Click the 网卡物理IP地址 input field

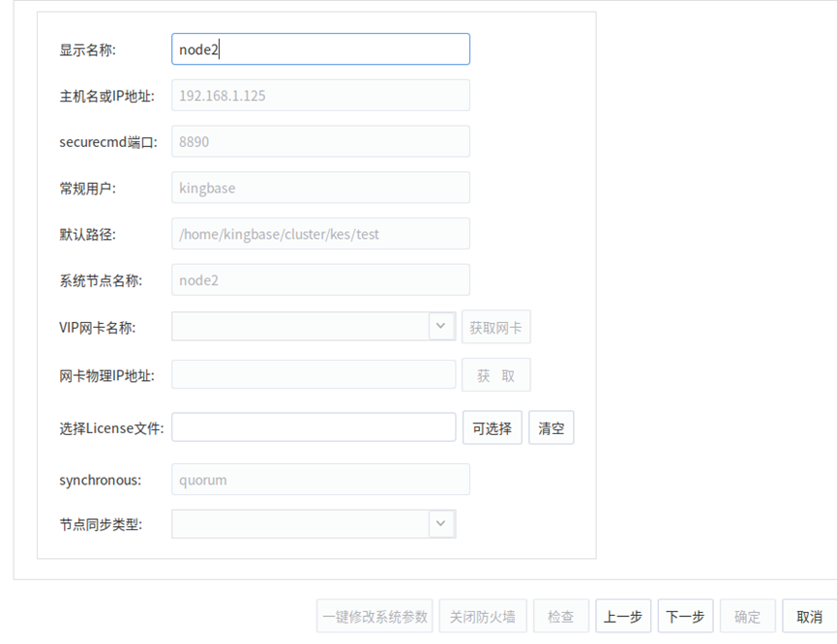tap(314, 375)
